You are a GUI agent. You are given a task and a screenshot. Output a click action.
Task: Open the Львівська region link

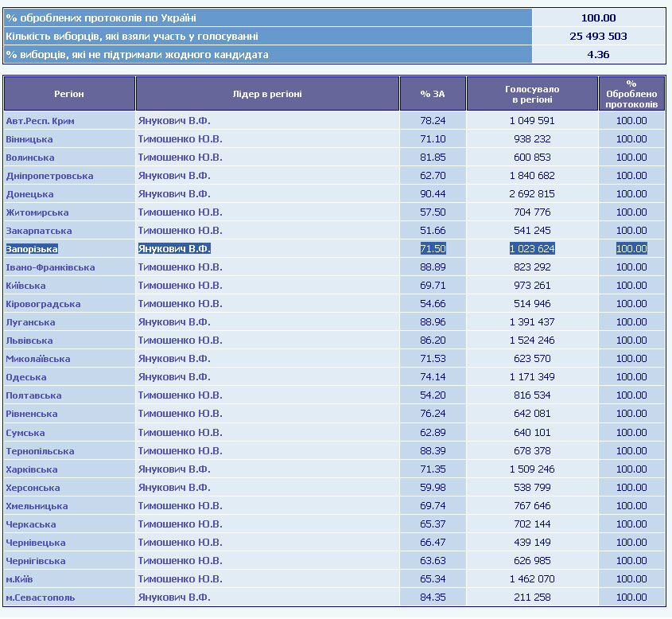29,341
